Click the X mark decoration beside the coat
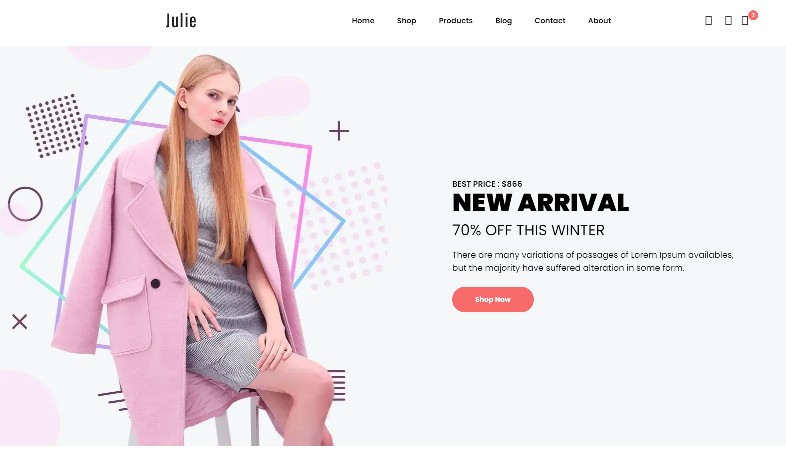This screenshot has height=450, width=786. click(20, 322)
